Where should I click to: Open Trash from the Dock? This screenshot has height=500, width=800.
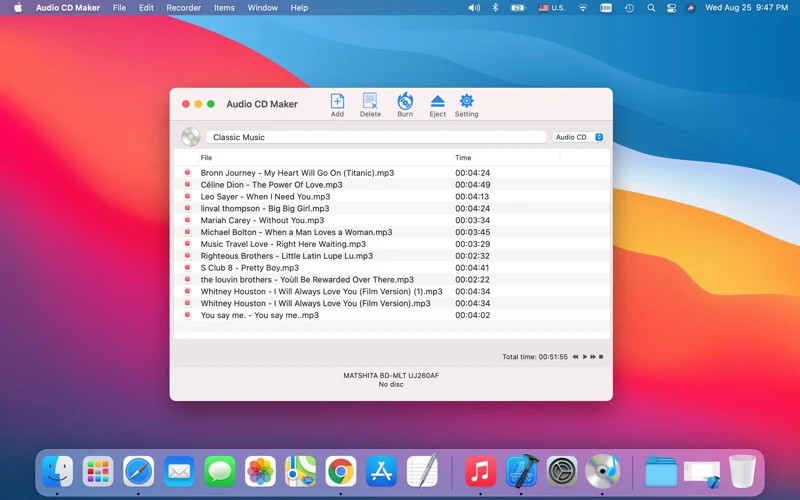742,471
